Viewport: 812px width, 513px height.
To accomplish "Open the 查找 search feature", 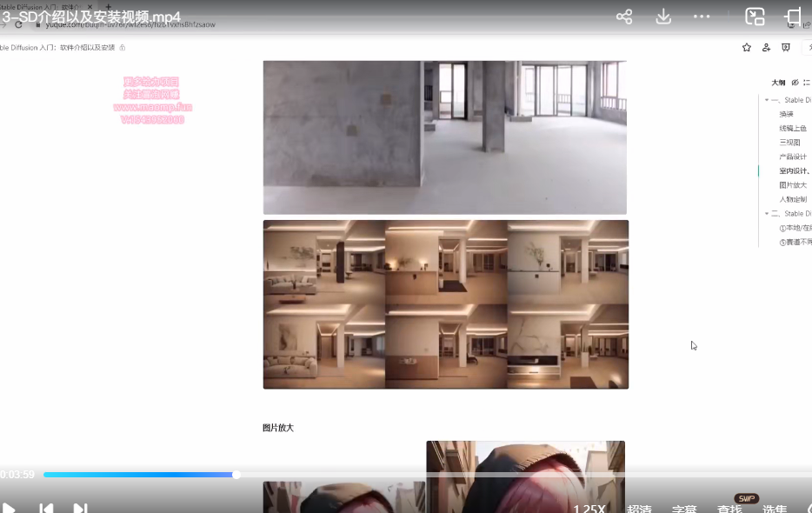I will [x=729, y=509].
